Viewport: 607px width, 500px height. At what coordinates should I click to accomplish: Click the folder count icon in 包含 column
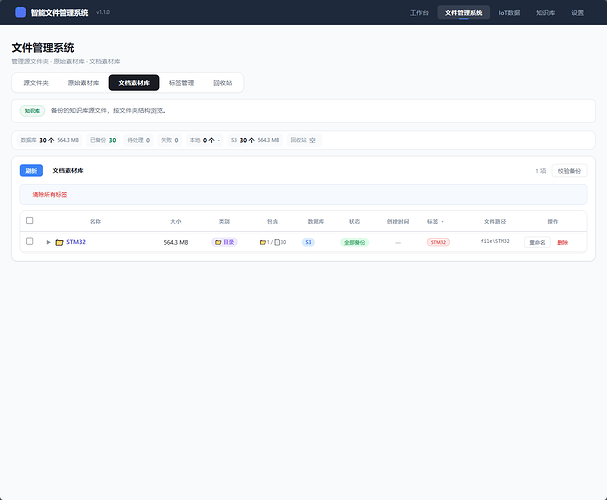point(262,242)
